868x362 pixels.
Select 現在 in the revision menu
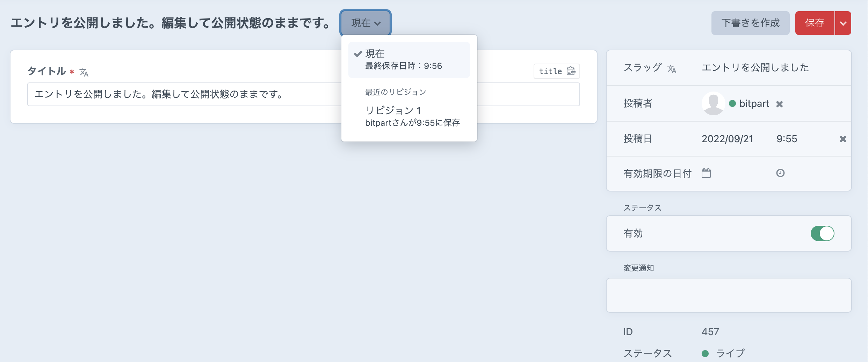tap(409, 59)
